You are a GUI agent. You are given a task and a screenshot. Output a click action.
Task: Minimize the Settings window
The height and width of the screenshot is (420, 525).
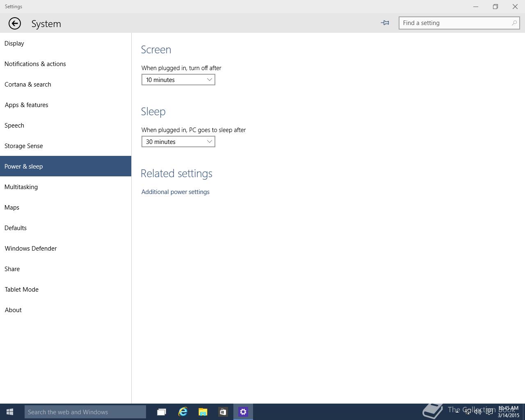coord(476,7)
